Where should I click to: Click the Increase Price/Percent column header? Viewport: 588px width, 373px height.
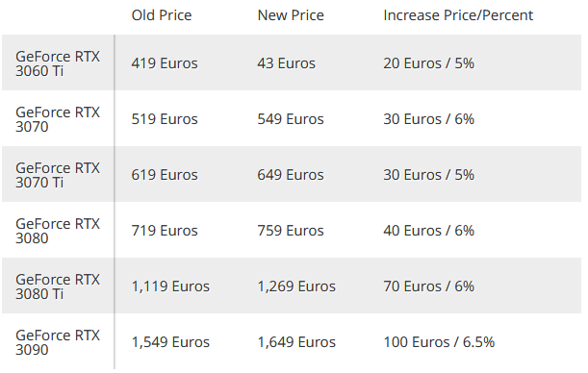click(x=458, y=15)
